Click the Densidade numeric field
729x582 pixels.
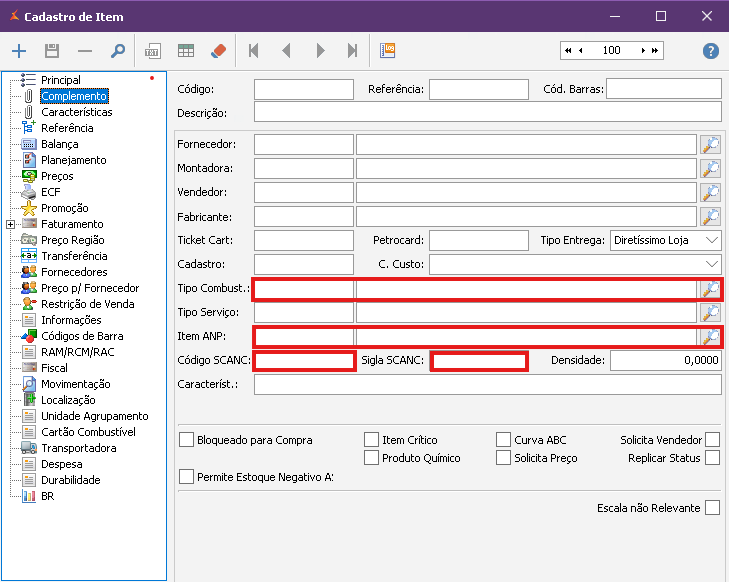[x=665, y=361]
